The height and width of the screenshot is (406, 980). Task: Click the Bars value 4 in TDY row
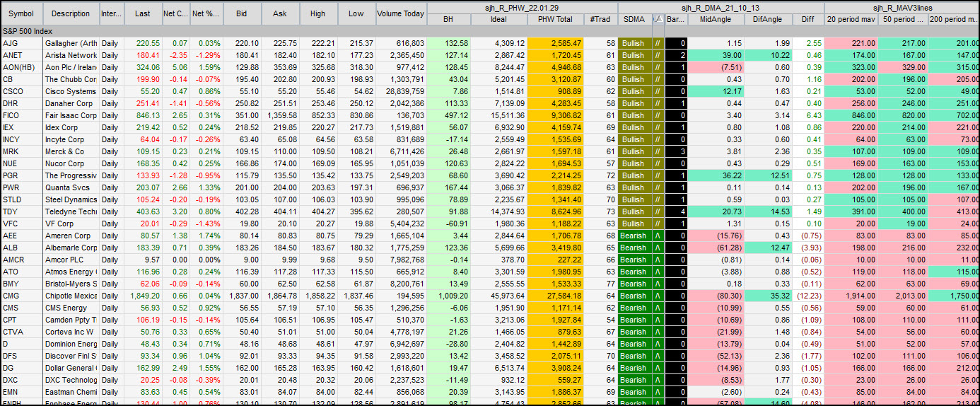click(676, 211)
